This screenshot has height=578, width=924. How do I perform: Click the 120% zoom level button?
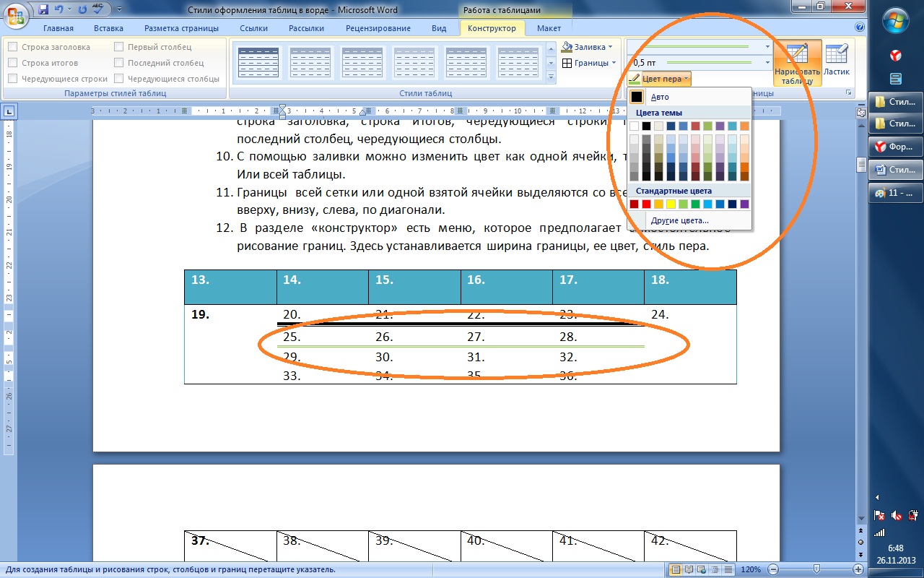(x=750, y=569)
